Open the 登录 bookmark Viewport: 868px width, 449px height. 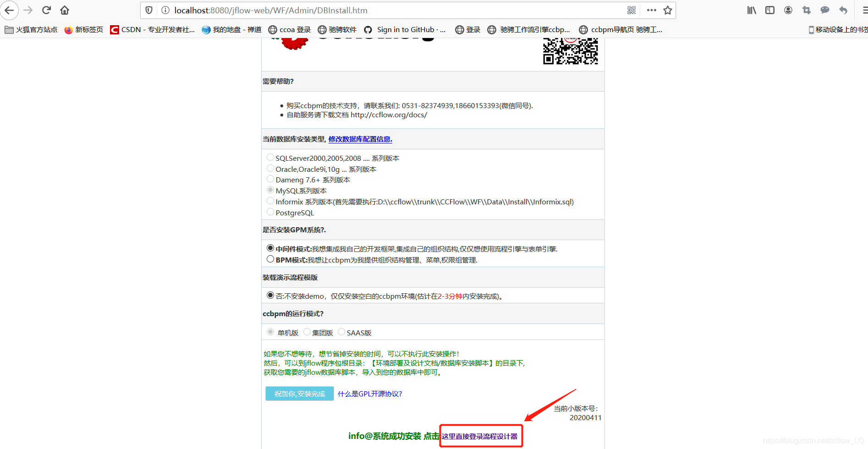click(x=468, y=30)
